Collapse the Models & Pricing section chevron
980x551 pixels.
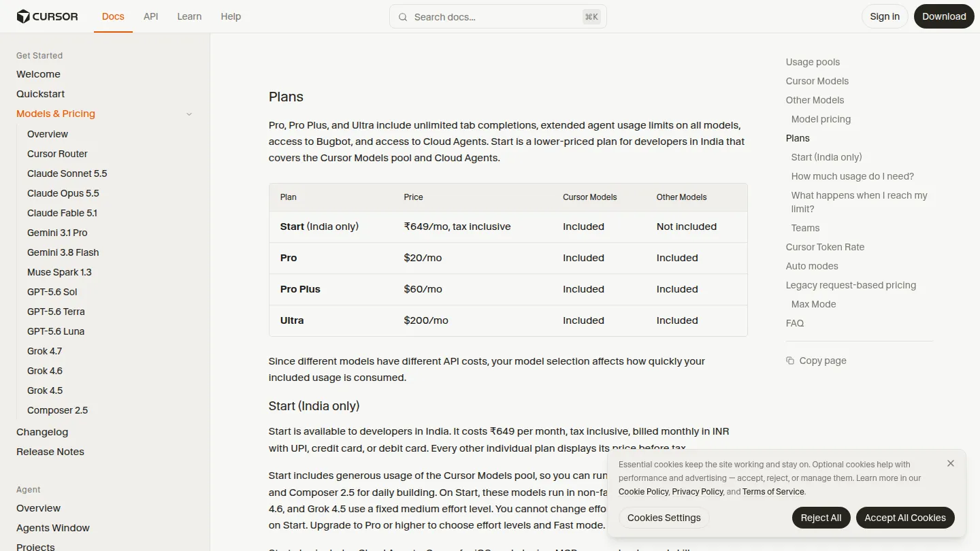point(189,114)
